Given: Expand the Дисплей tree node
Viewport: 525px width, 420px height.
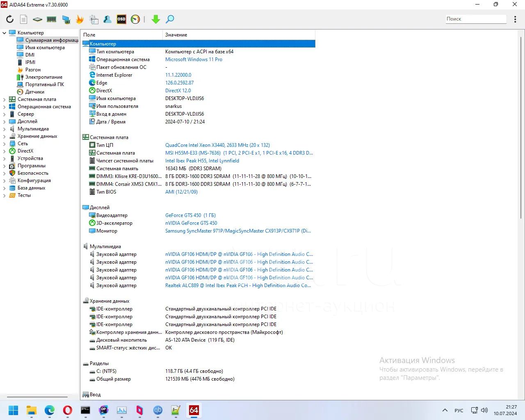Looking at the screenshot, I should (5, 121).
